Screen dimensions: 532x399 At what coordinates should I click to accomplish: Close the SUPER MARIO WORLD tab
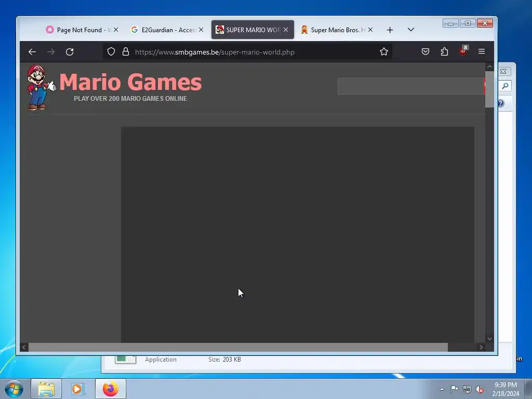(286, 30)
